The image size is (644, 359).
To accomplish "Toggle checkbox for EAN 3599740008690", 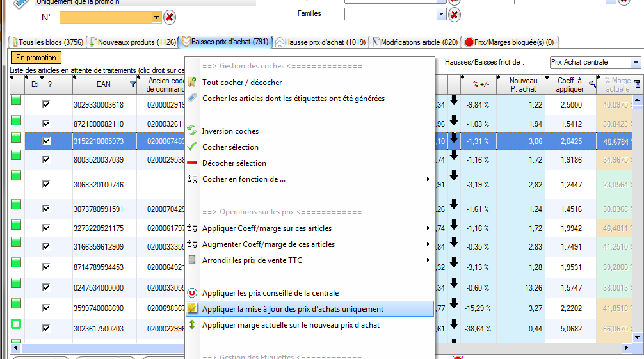I will [x=46, y=308].
